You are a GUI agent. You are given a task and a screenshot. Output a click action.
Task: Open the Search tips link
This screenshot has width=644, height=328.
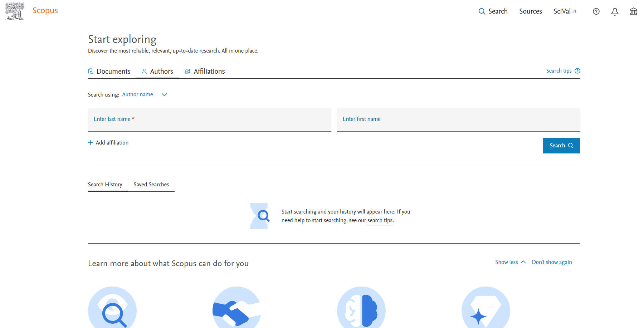[563, 71]
